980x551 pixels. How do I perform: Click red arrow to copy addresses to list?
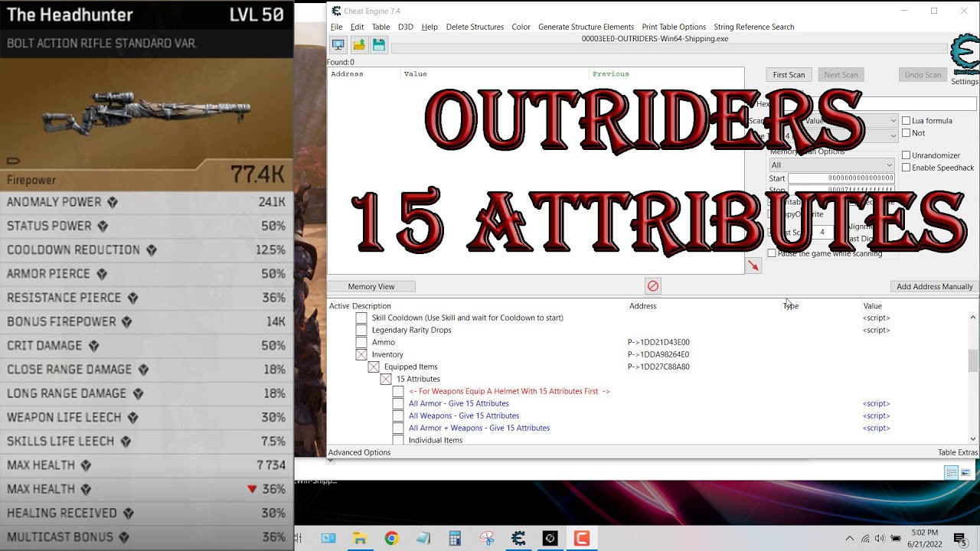click(753, 265)
